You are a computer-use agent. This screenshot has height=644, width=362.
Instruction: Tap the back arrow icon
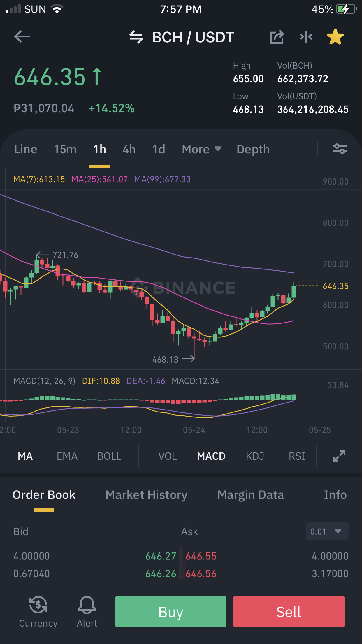(x=22, y=37)
